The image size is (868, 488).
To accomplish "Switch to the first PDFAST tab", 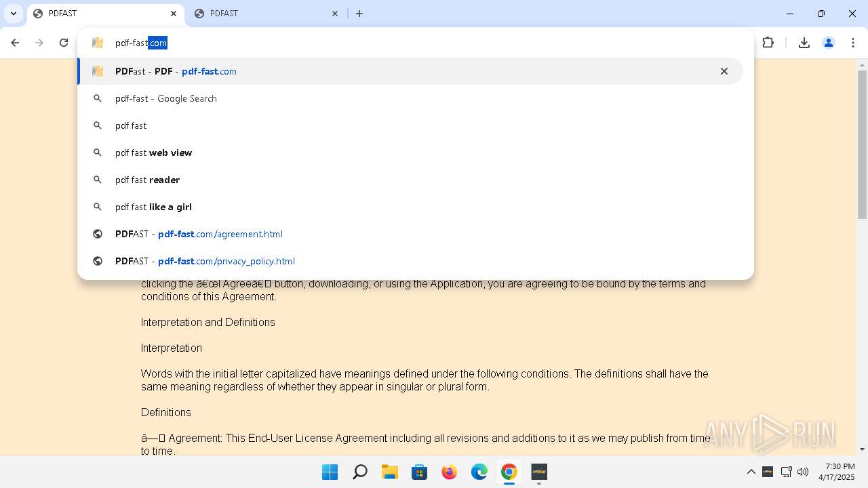I will [105, 14].
